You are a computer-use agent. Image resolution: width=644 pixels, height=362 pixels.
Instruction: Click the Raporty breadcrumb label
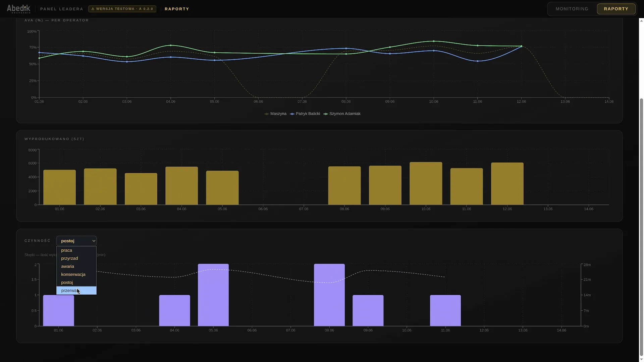pos(177,9)
